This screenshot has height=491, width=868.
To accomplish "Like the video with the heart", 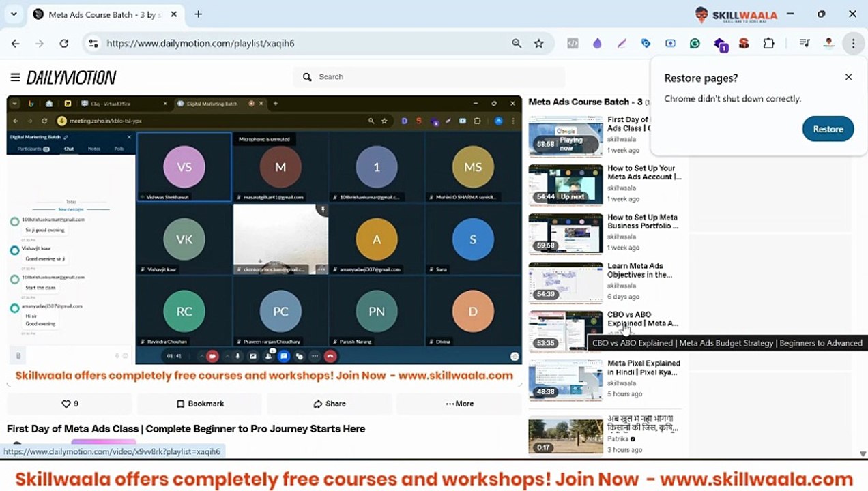I will [x=70, y=404].
